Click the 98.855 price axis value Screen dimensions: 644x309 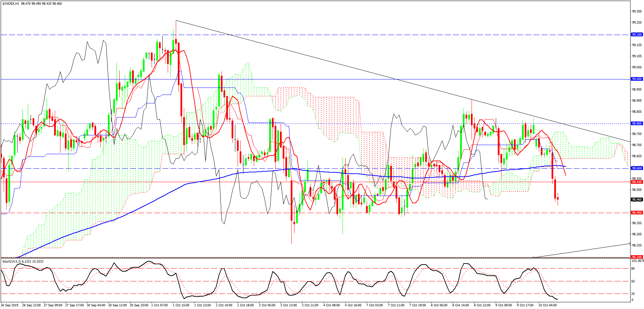coord(637,111)
